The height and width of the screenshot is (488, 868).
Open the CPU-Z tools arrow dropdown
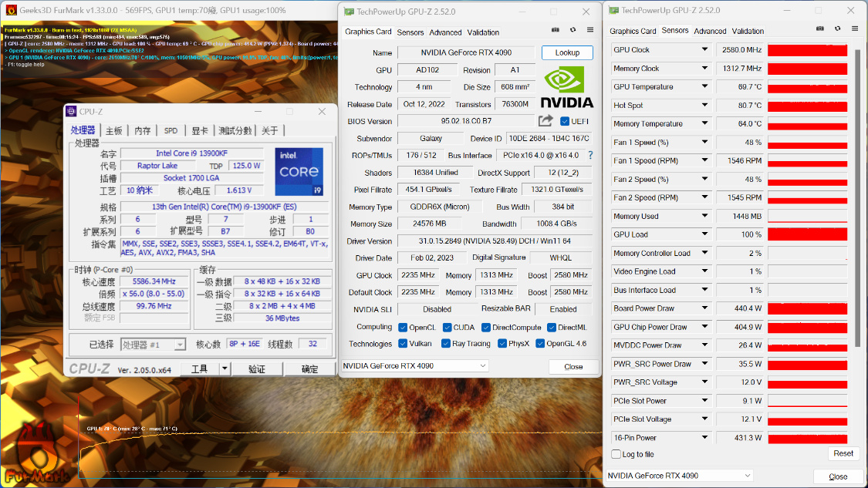coord(225,369)
